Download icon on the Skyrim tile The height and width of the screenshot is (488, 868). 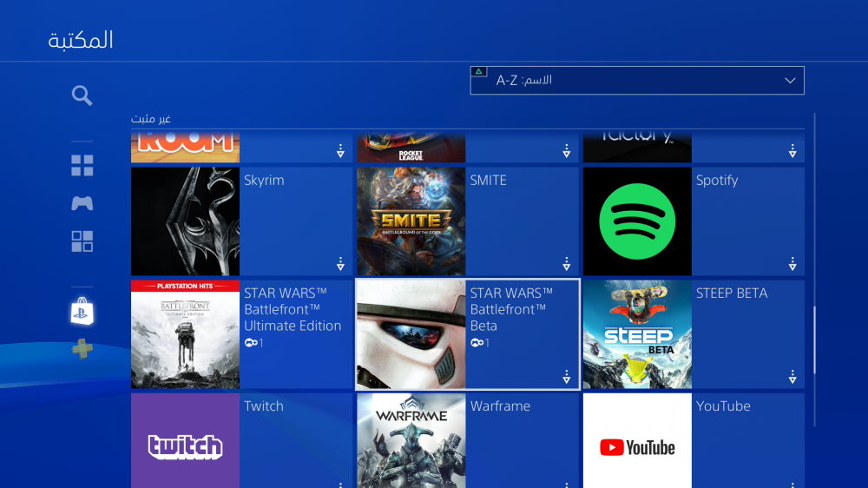340,264
